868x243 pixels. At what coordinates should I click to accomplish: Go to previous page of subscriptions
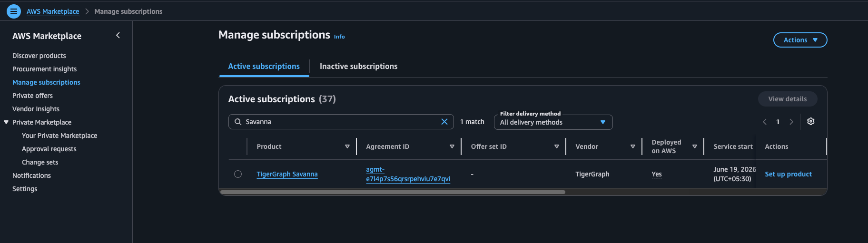click(x=765, y=122)
